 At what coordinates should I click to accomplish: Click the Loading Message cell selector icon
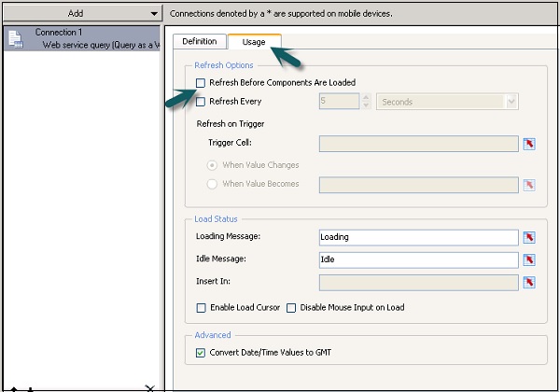[530, 237]
